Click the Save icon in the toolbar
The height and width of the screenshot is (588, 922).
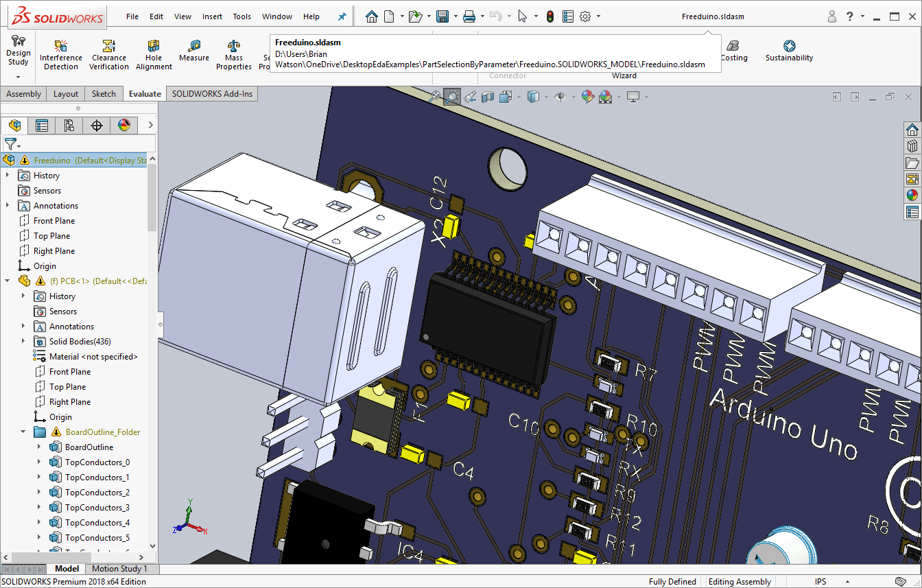click(442, 16)
